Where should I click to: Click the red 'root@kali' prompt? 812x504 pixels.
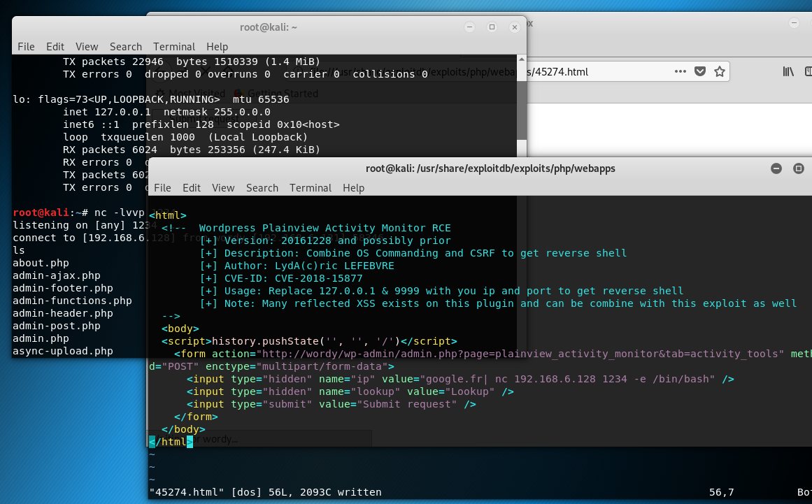41,213
